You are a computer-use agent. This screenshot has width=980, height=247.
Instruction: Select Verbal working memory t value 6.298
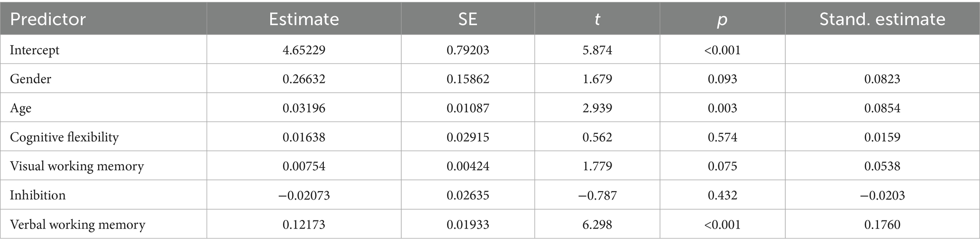[597, 224]
